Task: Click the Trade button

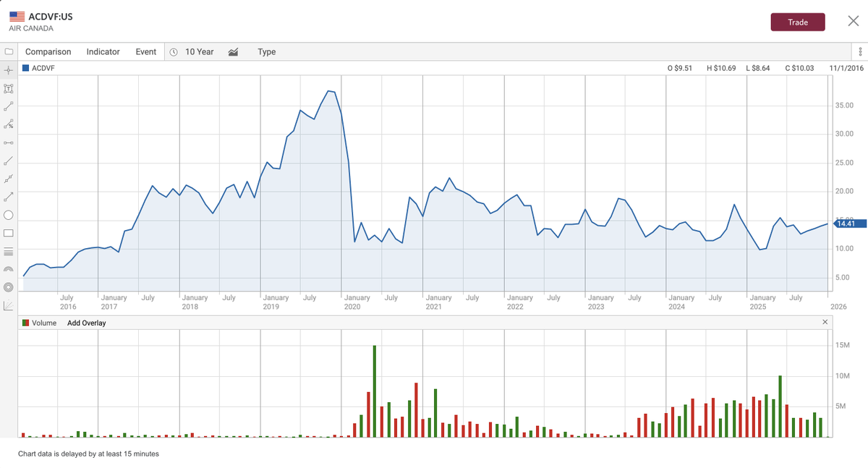Action: click(x=798, y=22)
